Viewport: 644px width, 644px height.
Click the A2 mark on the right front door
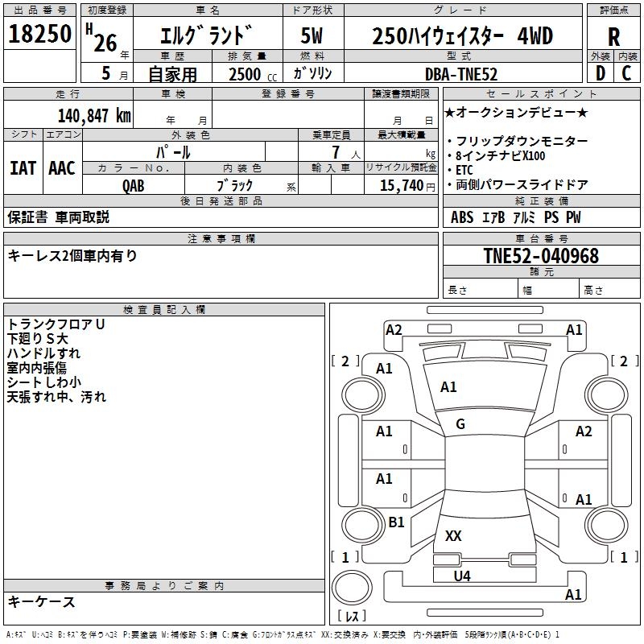(583, 431)
